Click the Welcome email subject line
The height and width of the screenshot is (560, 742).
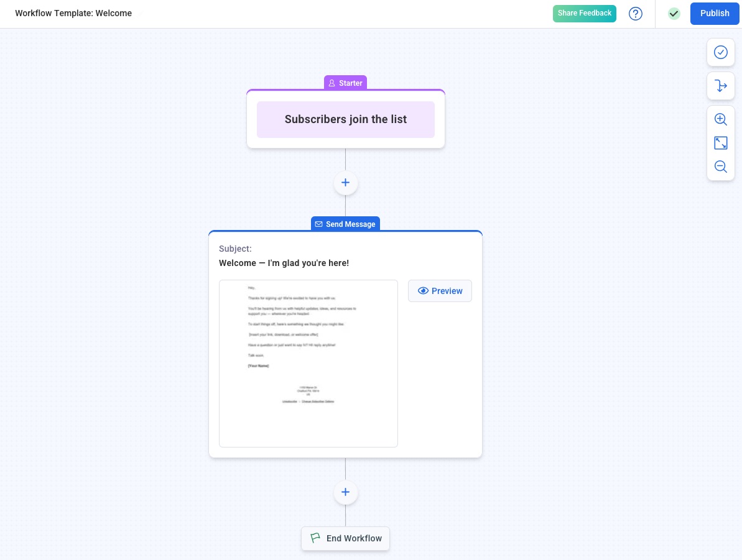[x=284, y=262]
